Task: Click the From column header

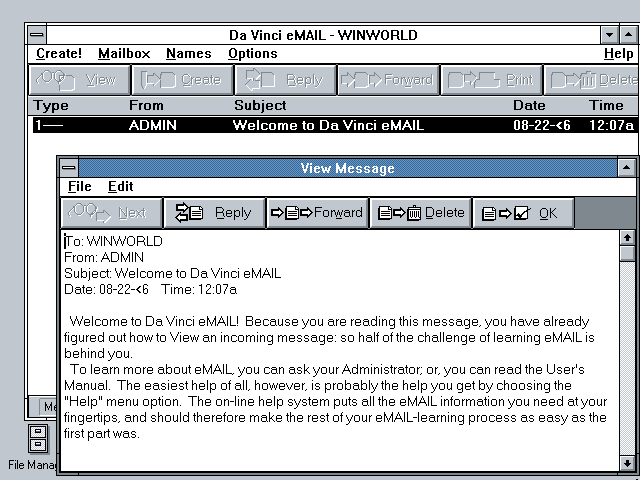Action: click(146, 105)
